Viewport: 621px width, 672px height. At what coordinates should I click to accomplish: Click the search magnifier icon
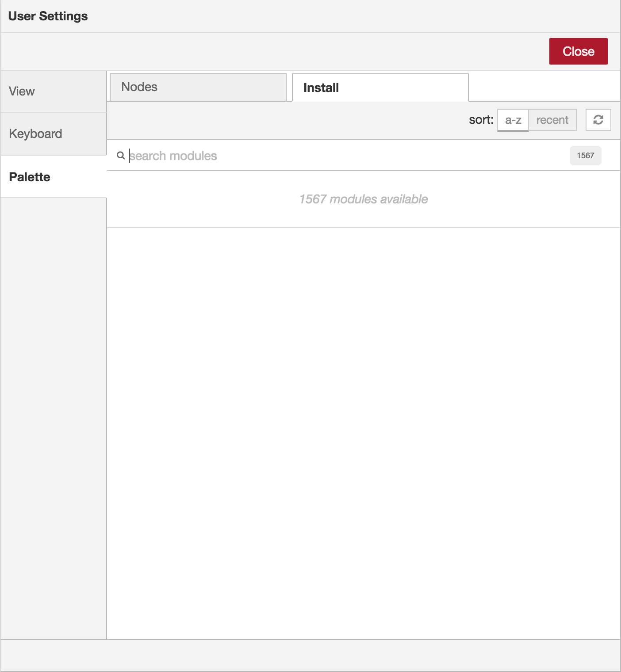click(x=121, y=156)
